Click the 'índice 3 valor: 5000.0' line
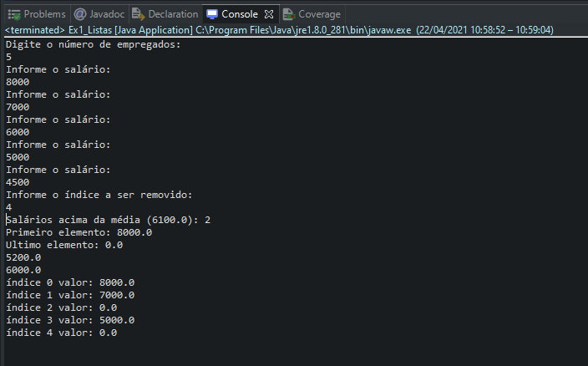This screenshot has width=588, height=366. coord(70,320)
